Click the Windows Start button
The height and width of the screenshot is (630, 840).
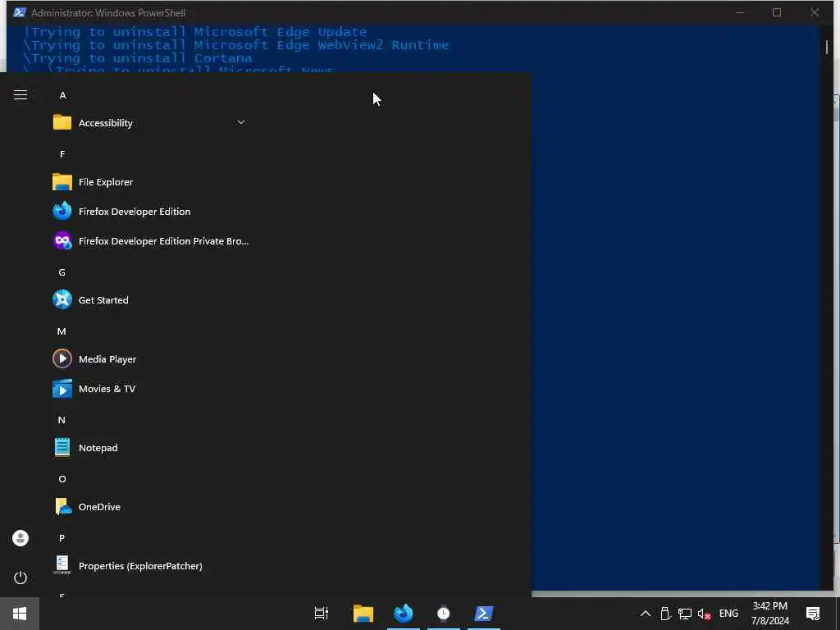(20, 614)
